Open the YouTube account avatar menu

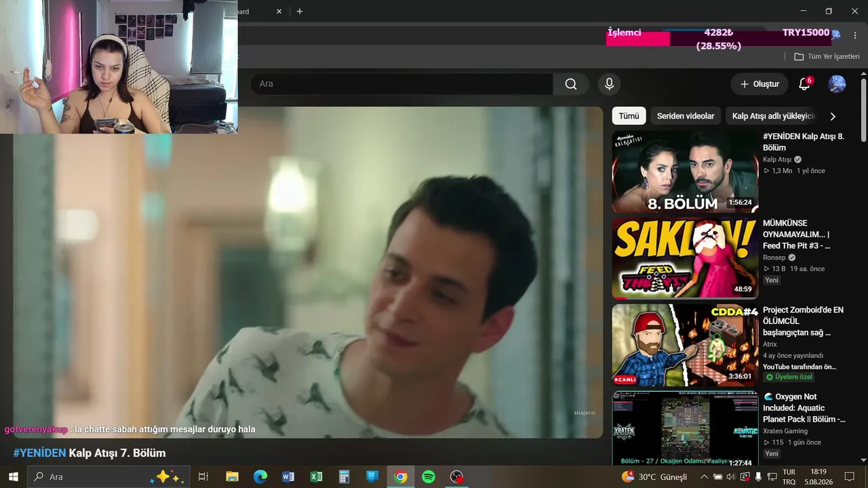pyautogui.click(x=837, y=84)
